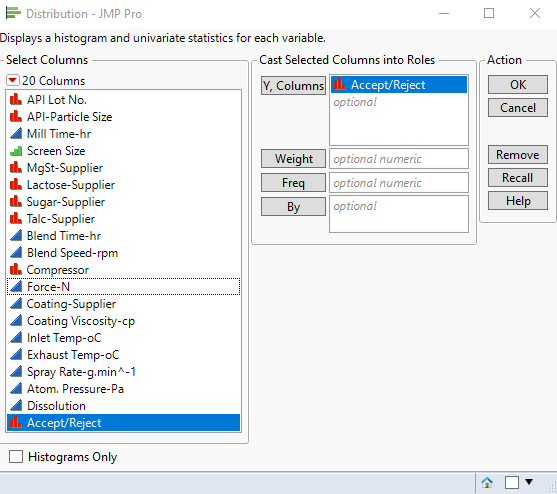Screen dimensions: 557x494
Task: Select Accept/Reject in the Y, Columns role box
Action: [x=399, y=85]
